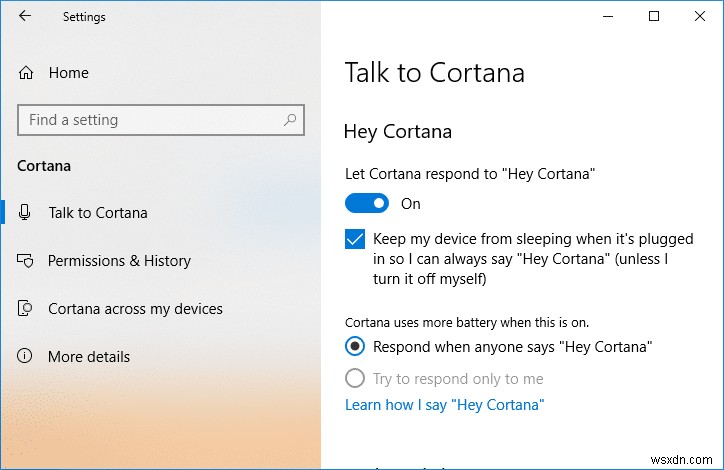The height and width of the screenshot is (470, 724).
Task: Uncheck Keep my device from sleeping checkbox
Action: [355, 239]
